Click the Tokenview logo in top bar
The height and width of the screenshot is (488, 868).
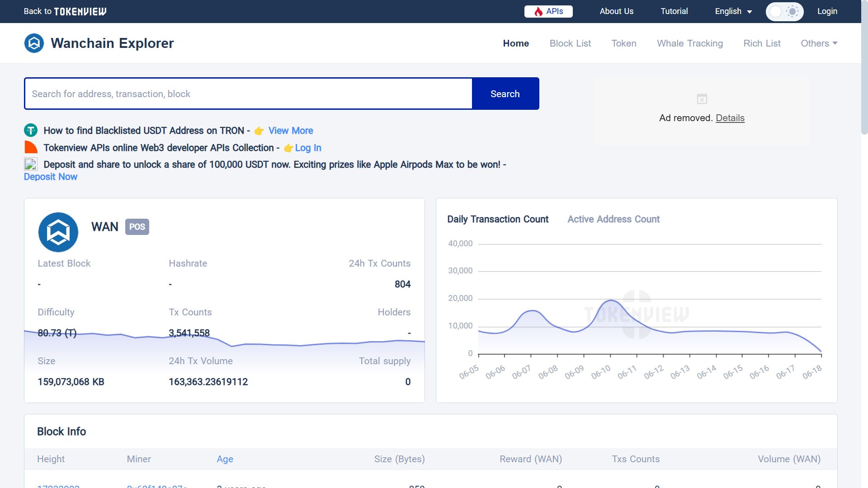point(80,11)
